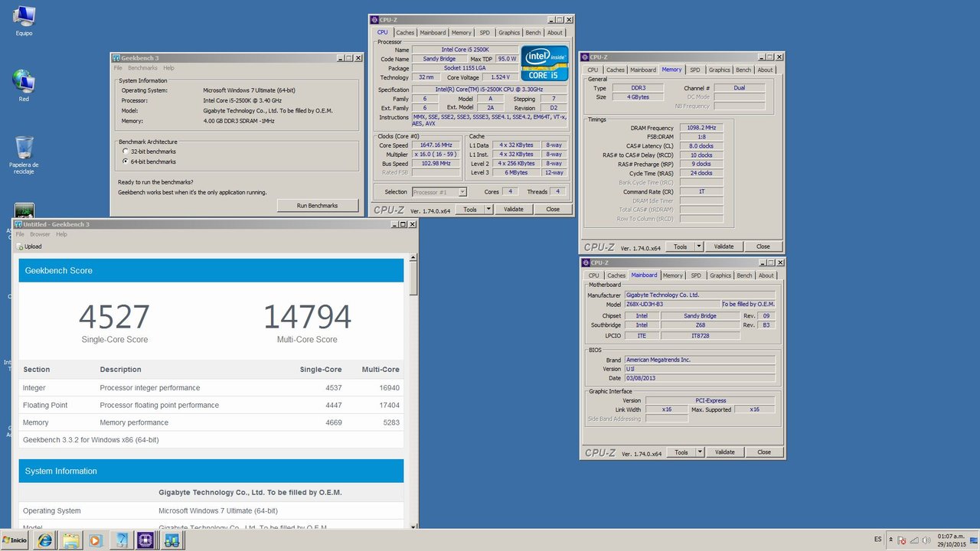Open Bench tab in CPU-Z CPU window

533,32
